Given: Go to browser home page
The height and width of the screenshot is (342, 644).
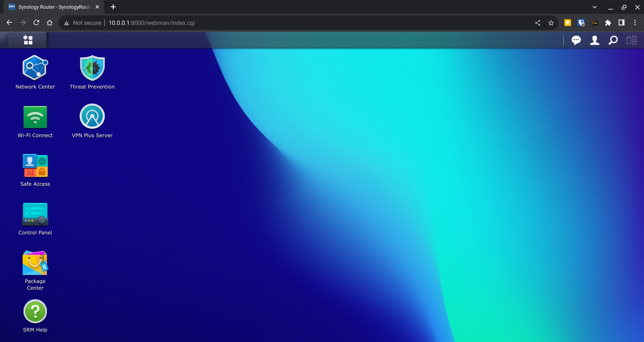Looking at the screenshot, I should [x=50, y=22].
